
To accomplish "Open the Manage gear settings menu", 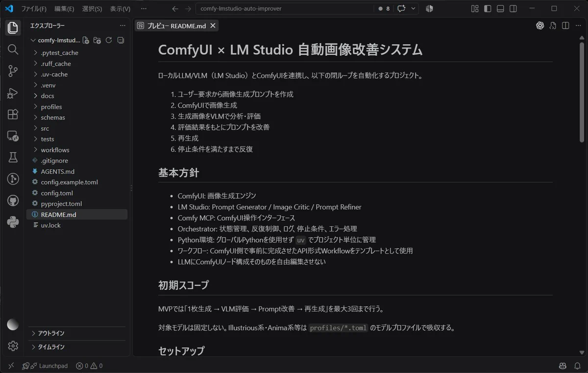I will (13, 346).
